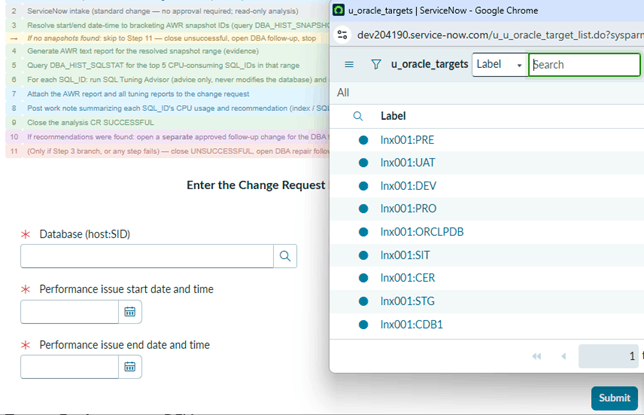Image resolution: width=644 pixels, height=415 pixels.
Task: Click the dot icon for lnx001:PRO
Action: (x=363, y=209)
